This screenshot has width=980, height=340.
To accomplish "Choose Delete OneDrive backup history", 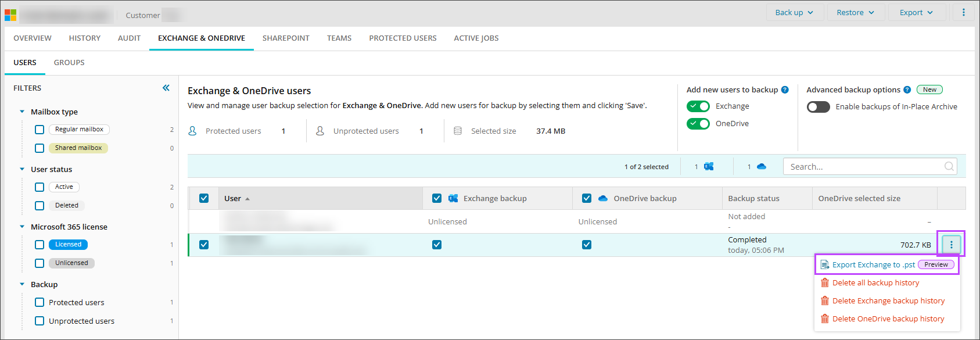I will point(888,319).
